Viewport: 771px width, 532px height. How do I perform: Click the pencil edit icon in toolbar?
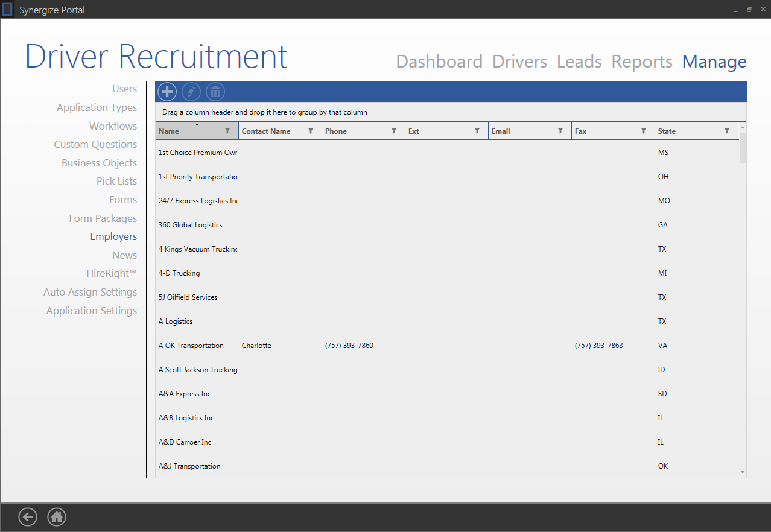[x=191, y=92]
